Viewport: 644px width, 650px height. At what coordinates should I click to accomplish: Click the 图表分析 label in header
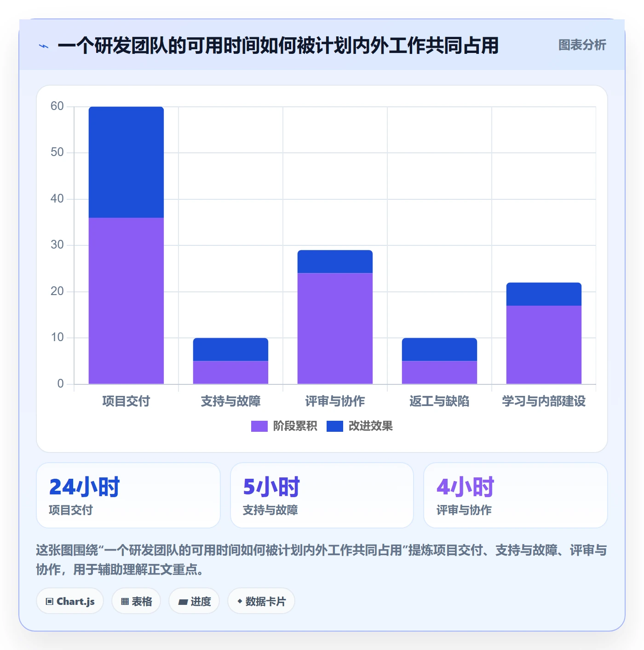(582, 45)
